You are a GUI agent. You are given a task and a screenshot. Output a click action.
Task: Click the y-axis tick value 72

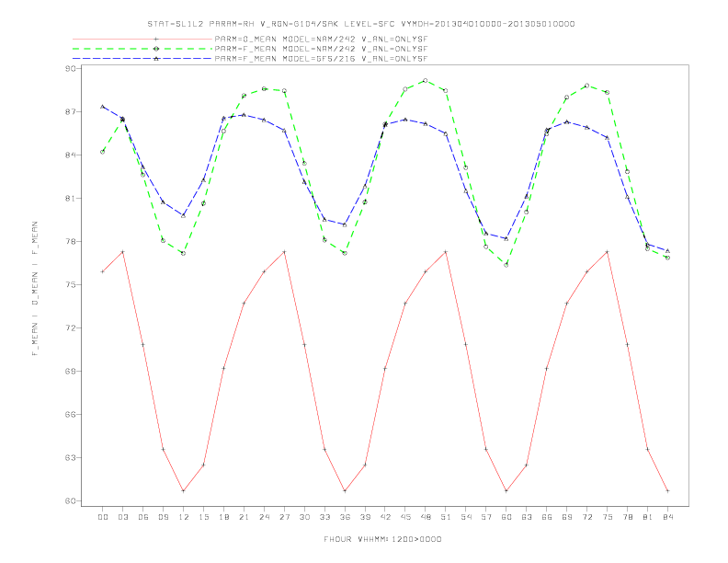pyautogui.click(x=71, y=327)
